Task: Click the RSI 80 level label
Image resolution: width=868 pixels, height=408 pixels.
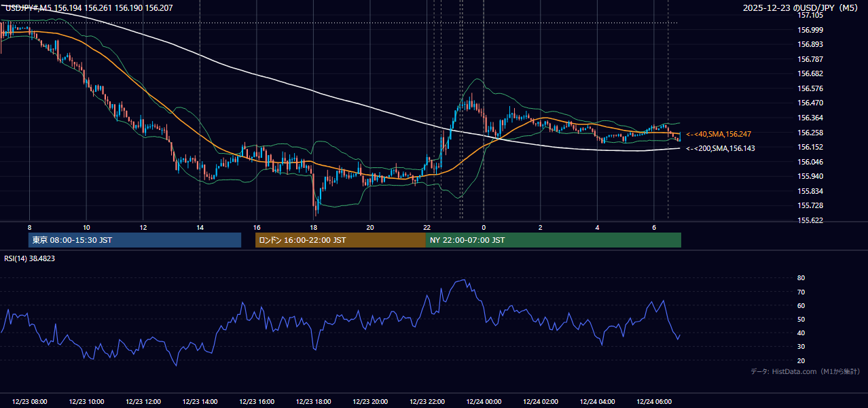Action: coord(801,278)
